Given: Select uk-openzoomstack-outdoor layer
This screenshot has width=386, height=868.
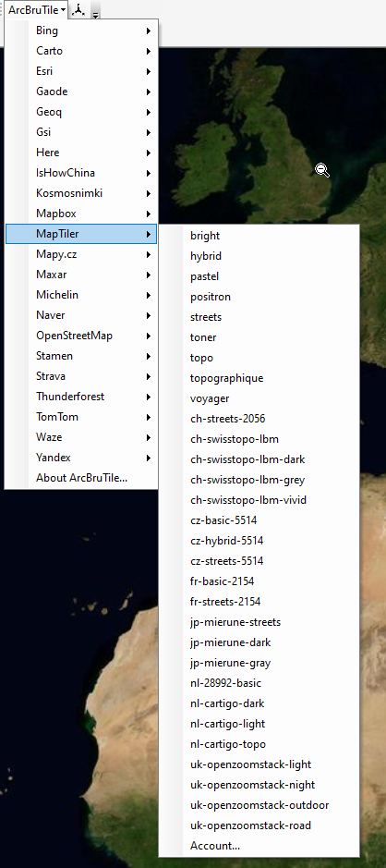Looking at the screenshot, I should click(259, 805).
